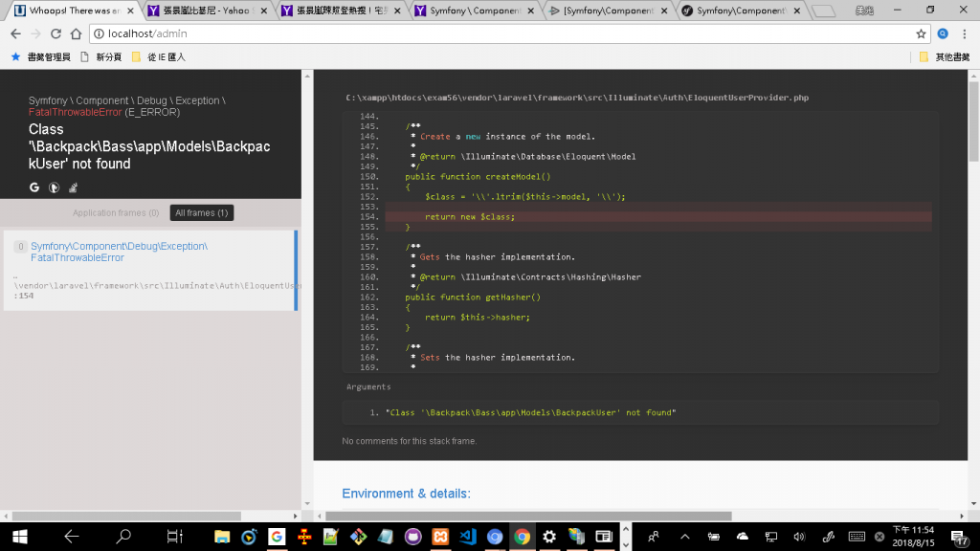The width and height of the screenshot is (980, 551).
Task: Show hidden system tray icons
Action: tap(685, 537)
